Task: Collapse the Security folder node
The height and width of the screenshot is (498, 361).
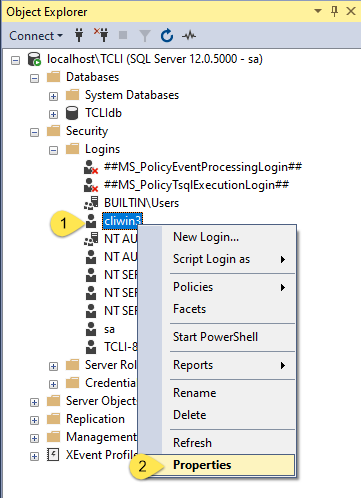Action: 34,132
